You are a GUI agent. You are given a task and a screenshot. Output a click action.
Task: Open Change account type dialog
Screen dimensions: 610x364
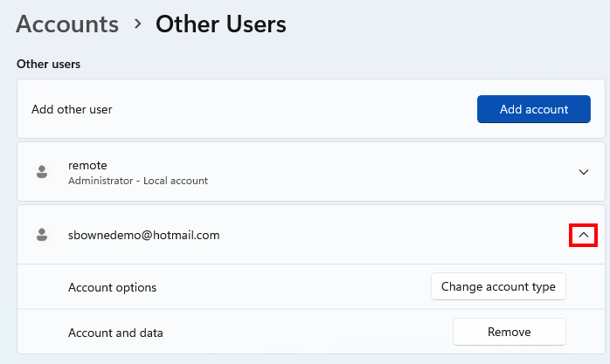498,286
